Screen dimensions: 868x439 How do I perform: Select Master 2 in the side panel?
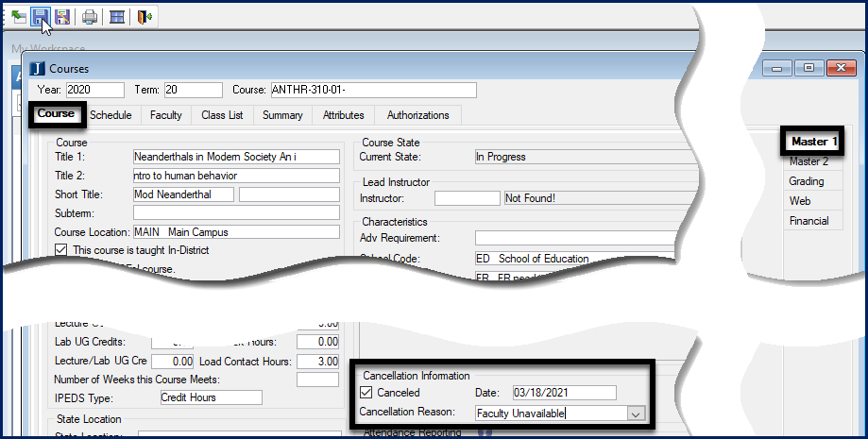tap(808, 161)
